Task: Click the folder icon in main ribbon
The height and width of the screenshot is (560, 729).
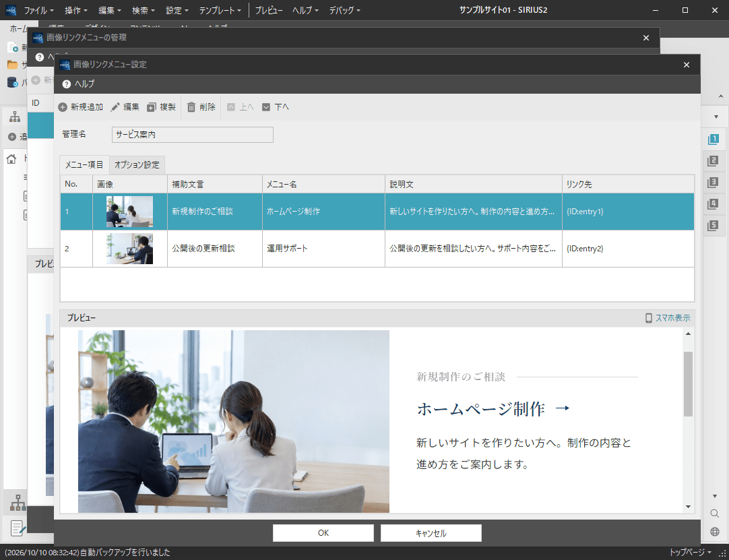Action: 13,65
